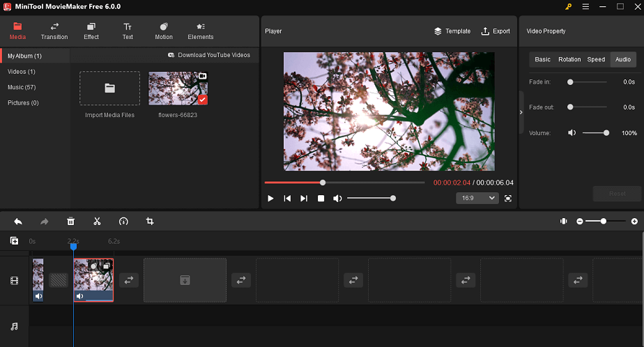Zoom in timeline with plus icon
The width and height of the screenshot is (644, 347).
click(x=634, y=222)
